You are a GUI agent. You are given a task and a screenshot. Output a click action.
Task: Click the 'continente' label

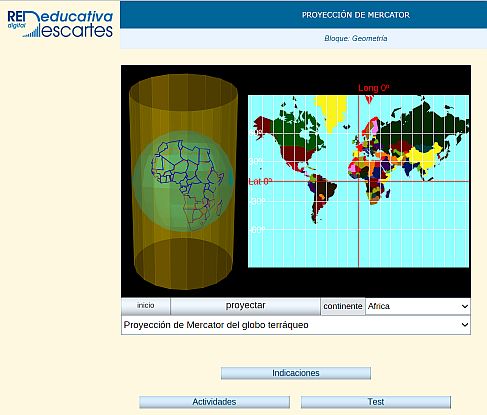point(343,306)
